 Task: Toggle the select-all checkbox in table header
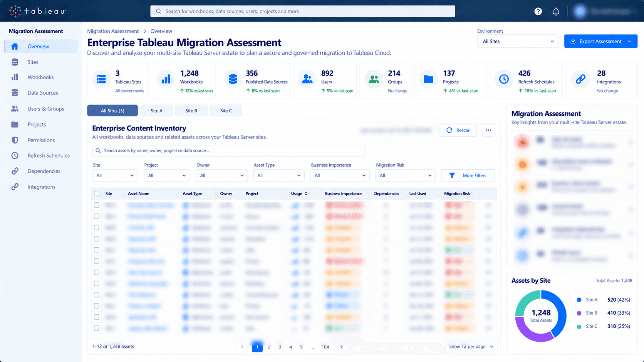[97, 194]
